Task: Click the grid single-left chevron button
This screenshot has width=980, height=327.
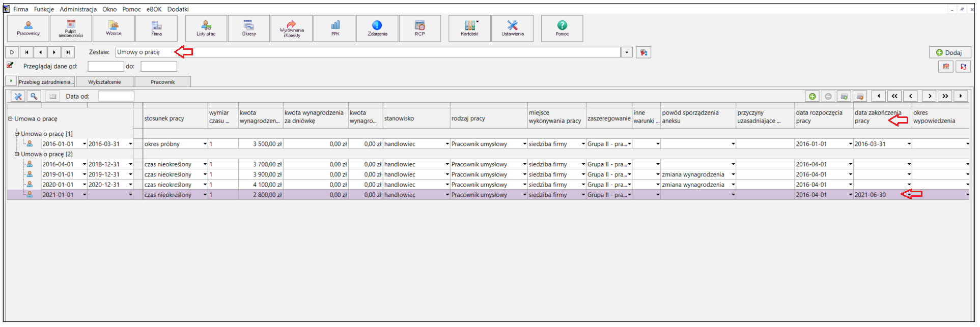Action: click(x=910, y=96)
